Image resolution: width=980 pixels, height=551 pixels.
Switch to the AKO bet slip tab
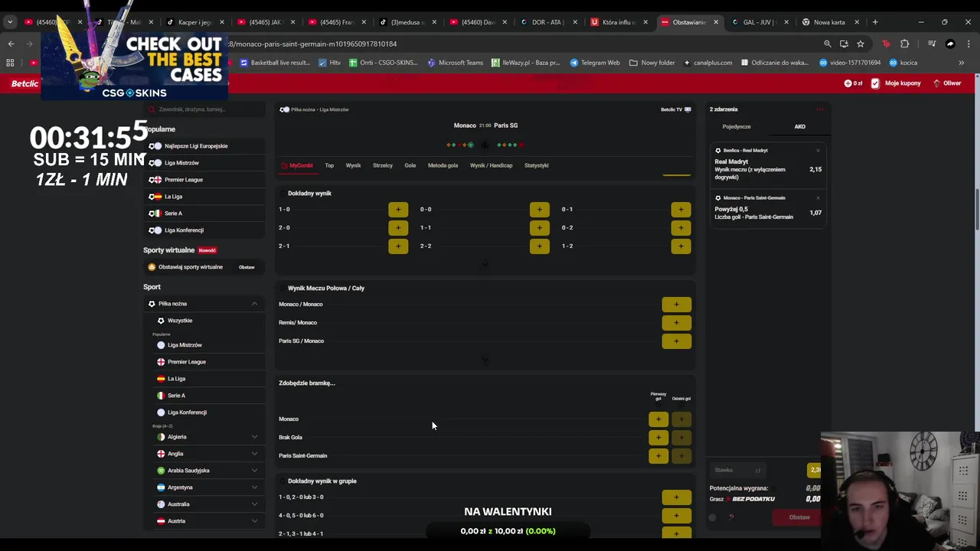[799, 126]
